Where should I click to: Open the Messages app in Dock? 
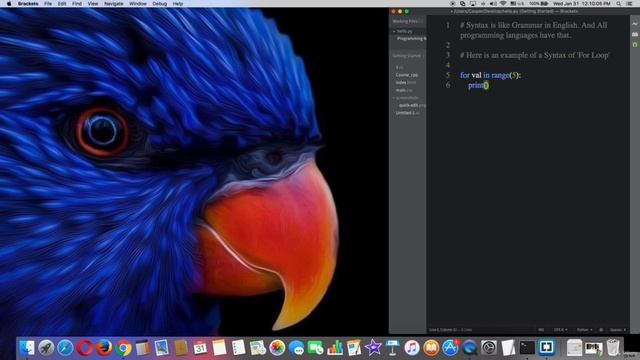[296, 348]
